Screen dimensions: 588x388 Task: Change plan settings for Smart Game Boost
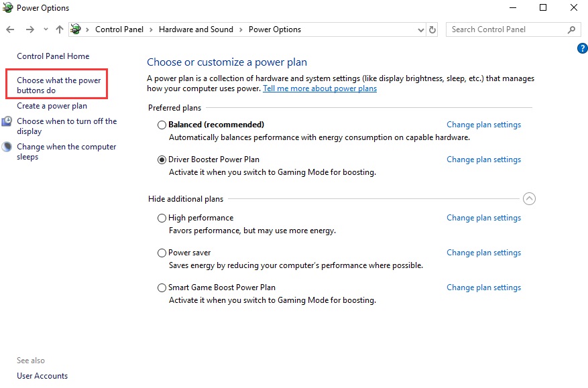pyautogui.click(x=484, y=287)
